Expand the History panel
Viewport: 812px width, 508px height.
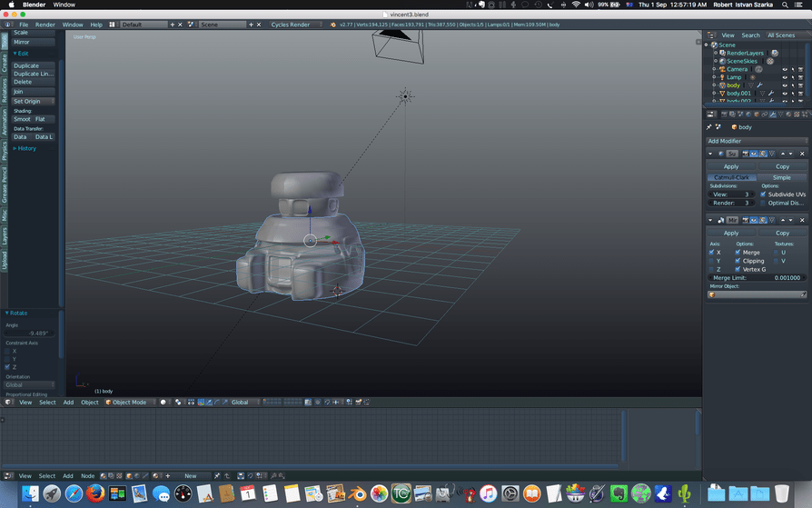[25, 148]
